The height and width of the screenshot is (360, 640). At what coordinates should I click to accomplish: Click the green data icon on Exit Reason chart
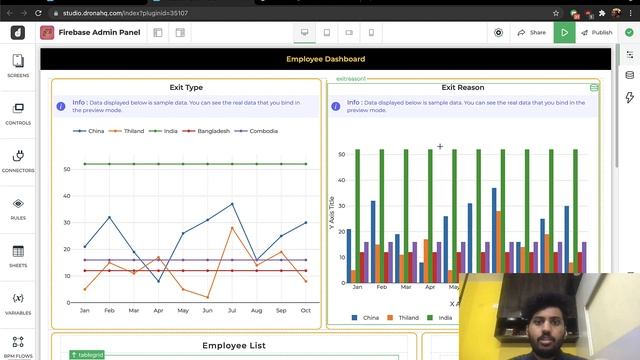pos(594,87)
